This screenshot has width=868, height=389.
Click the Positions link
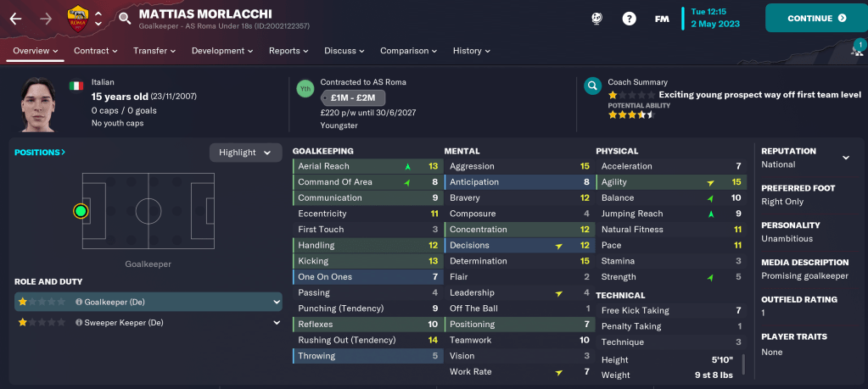(40, 153)
